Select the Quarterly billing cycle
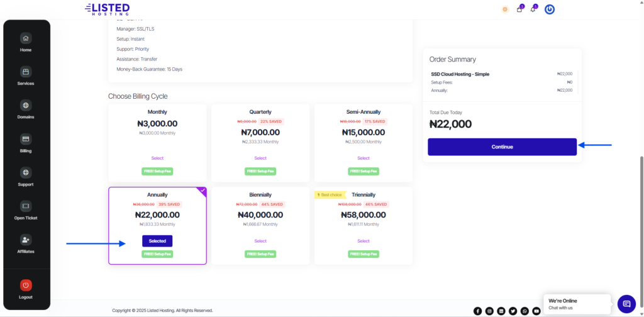This screenshot has width=644, height=317. 260,158
